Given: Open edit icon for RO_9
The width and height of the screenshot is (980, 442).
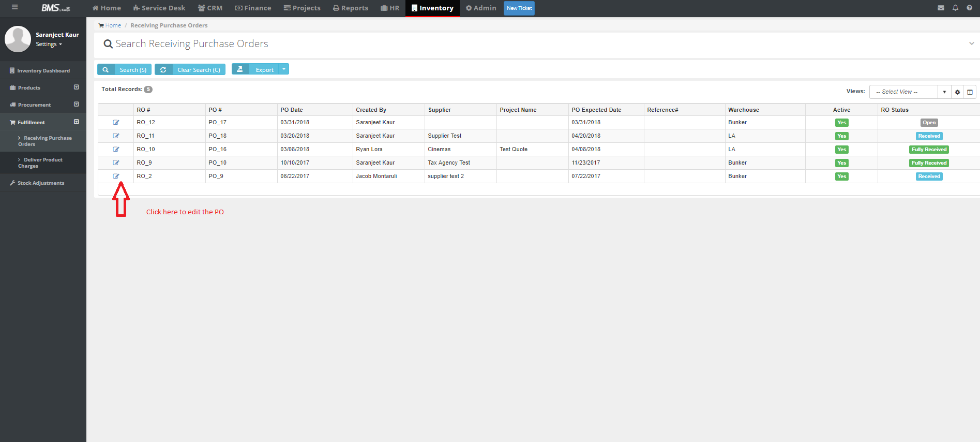Looking at the screenshot, I should tap(116, 163).
